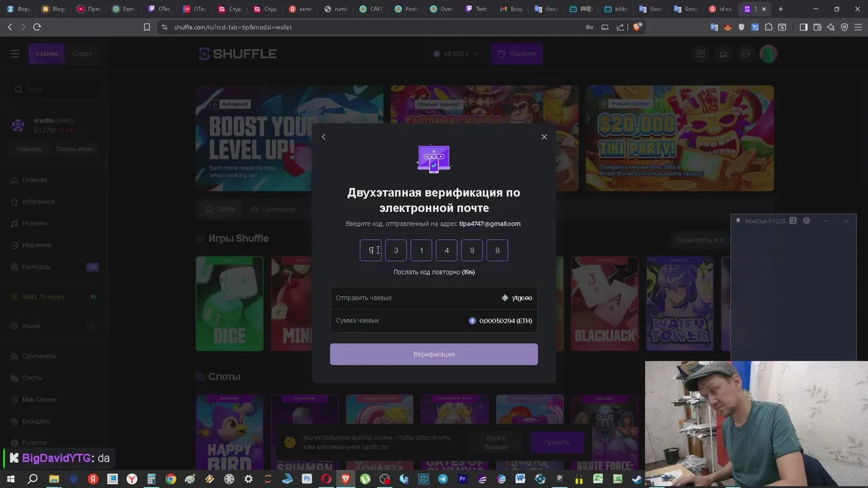This screenshot has height=488, width=868.
Task: Click the second code box containing 3
Action: click(x=396, y=250)
